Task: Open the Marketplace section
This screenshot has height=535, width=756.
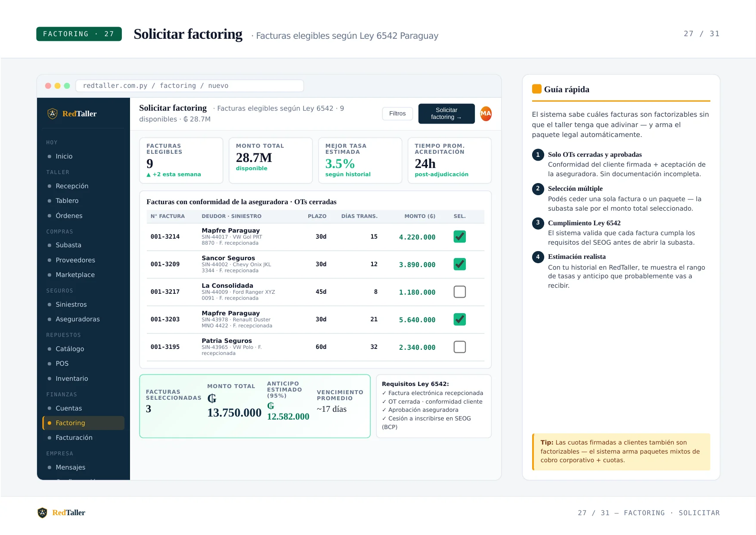Action: [83, 275]
